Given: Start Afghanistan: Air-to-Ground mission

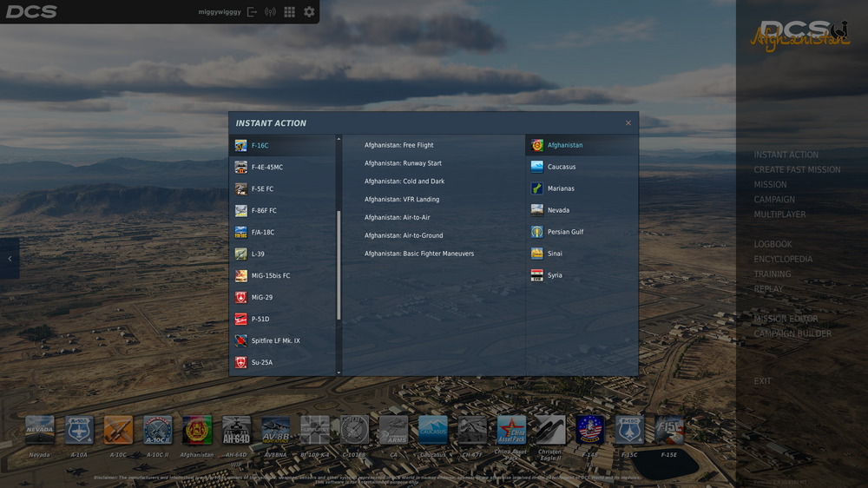Looking at the screenshot, I should [404, 235].
